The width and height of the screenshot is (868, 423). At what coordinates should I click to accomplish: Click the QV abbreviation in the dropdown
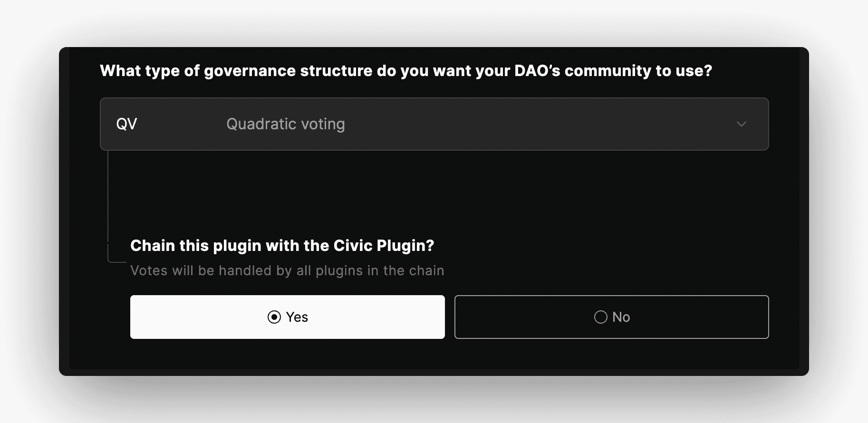point(126,124)
